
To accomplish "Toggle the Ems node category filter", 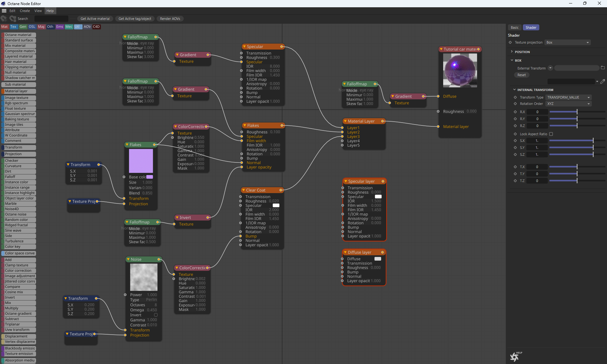I will [x=60, y=27].
